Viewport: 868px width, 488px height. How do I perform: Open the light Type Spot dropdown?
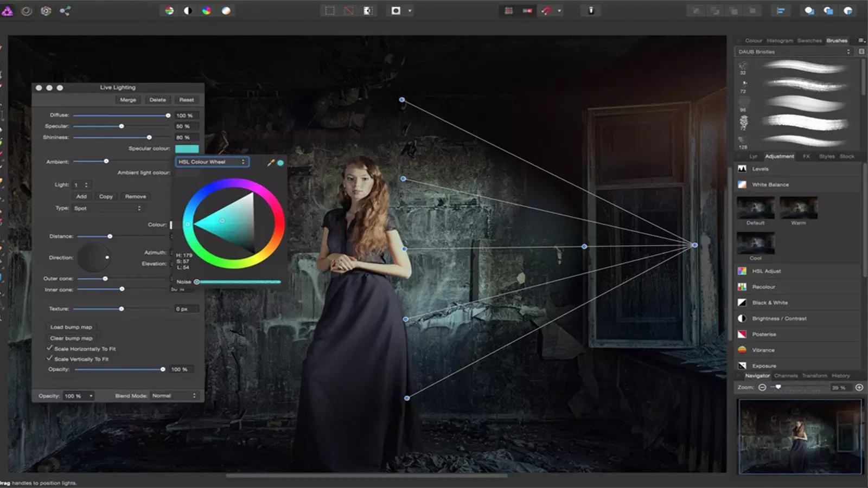pos(107,208)
